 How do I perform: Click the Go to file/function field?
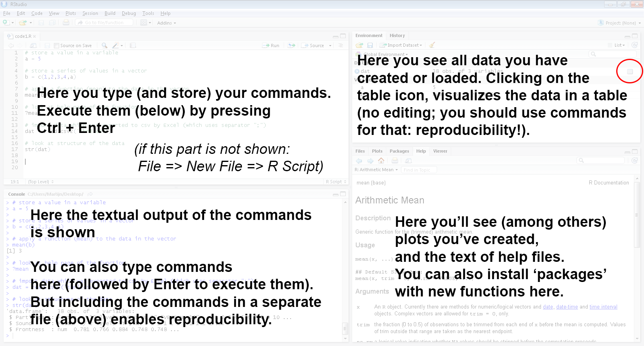[x=104, y=23]
